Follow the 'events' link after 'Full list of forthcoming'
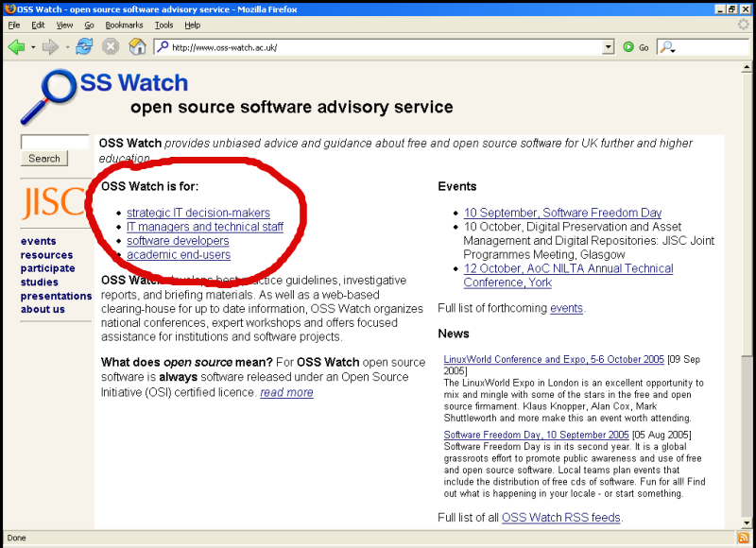This screenshot has height=548, width=756. tap(566, 308)
